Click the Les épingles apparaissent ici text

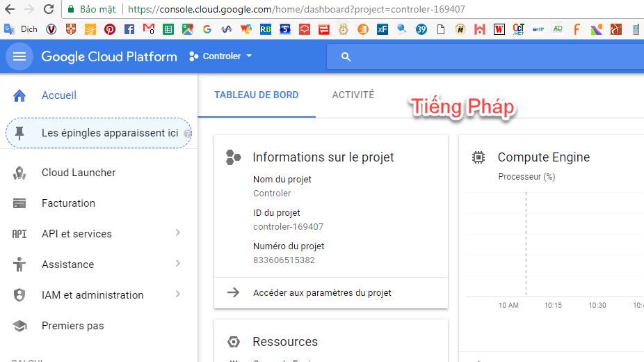click(x=110, y=133)
